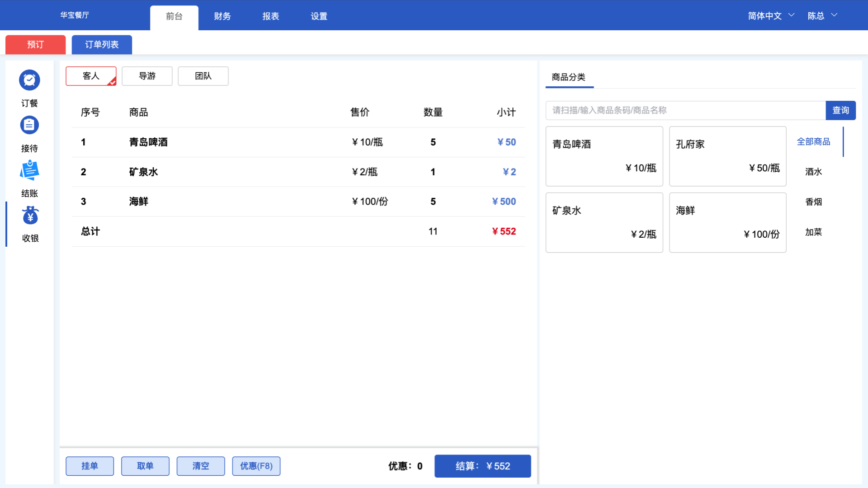Open the 订单列表 order list
The image size is (868, 488).
click(102, 45)
